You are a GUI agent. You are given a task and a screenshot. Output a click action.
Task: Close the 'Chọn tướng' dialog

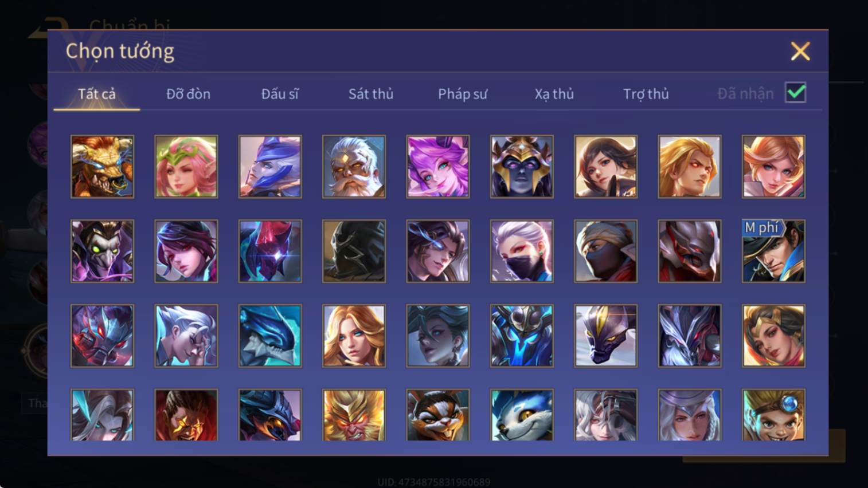pyautogui.click(x=800, y=52)
